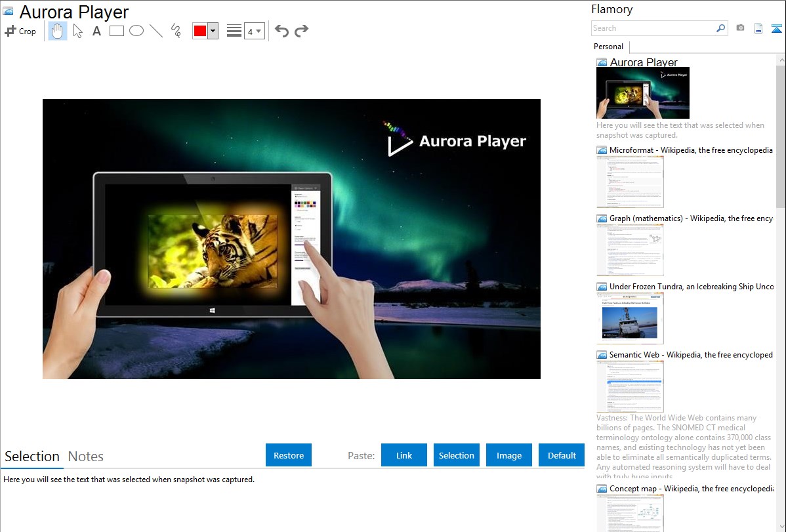Switch to the Notes tab

pos(86,457)
